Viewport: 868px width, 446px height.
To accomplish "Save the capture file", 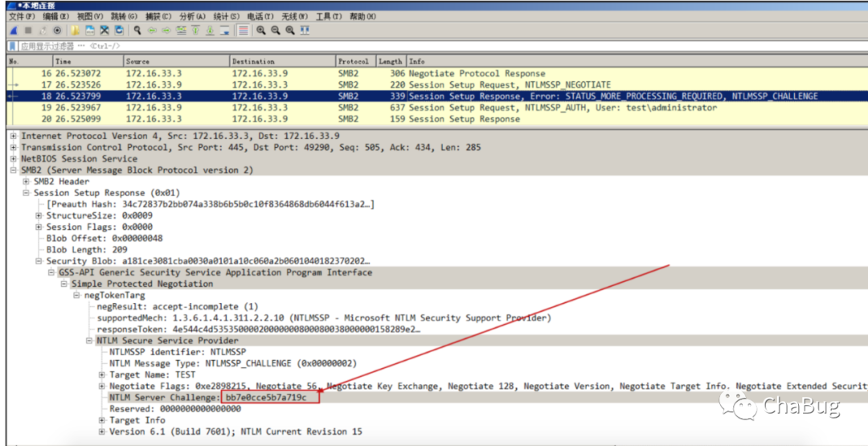I will (90, 31).
